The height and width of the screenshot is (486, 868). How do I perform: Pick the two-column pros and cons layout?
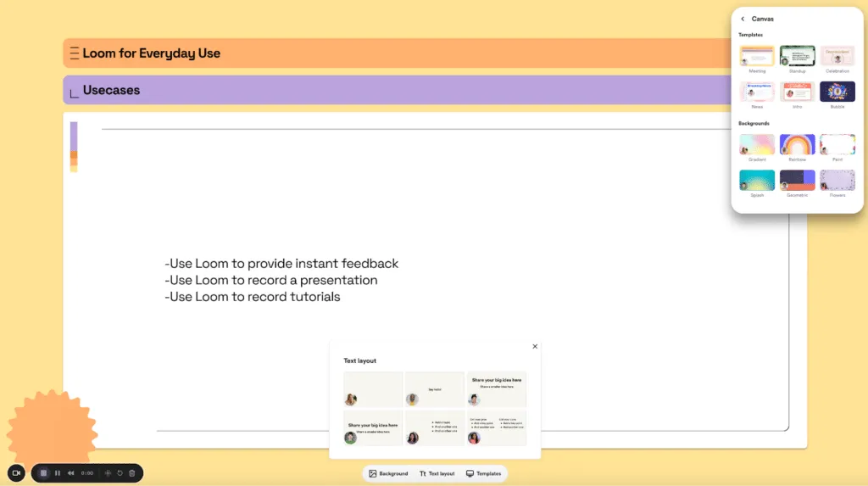[x=496, y=427]
